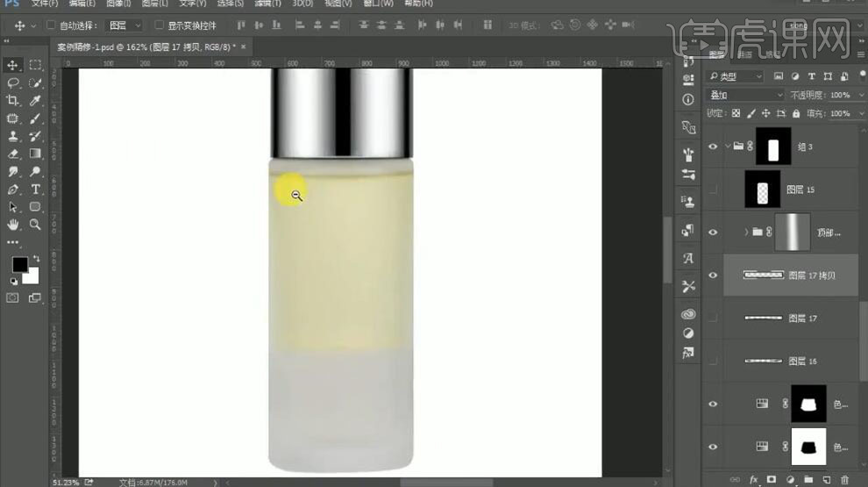Select the Rectangular Marquee tool

tap(35, 66)
